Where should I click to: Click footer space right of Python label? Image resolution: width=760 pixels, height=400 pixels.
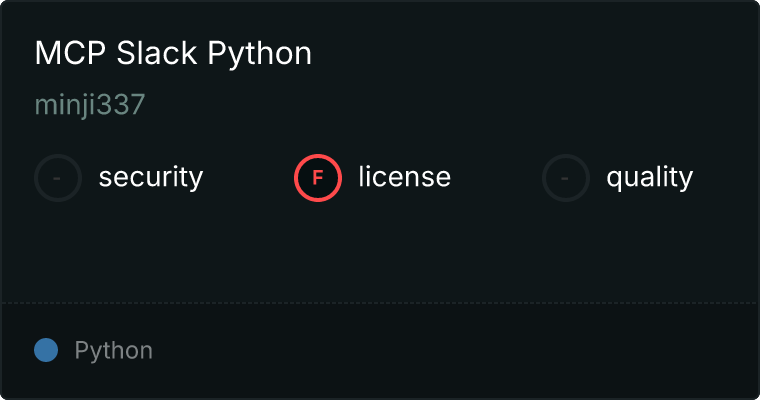450,351
